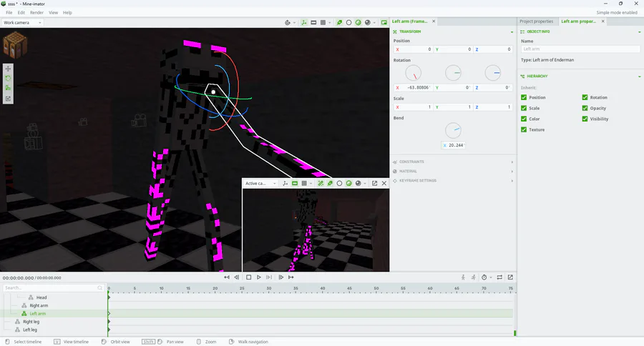
Task: Toggle the secondary camera view icon
Action: pyautogui.click(x=384, y=23)
